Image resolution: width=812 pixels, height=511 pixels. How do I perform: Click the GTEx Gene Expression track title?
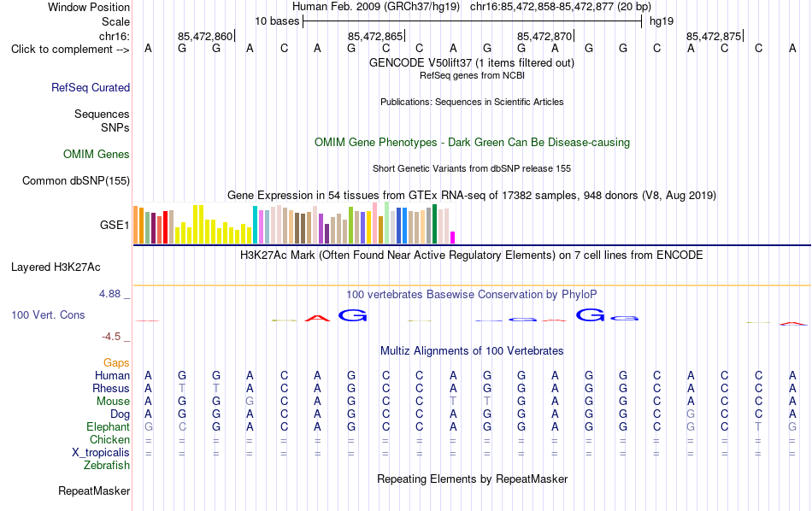point(472,196)
